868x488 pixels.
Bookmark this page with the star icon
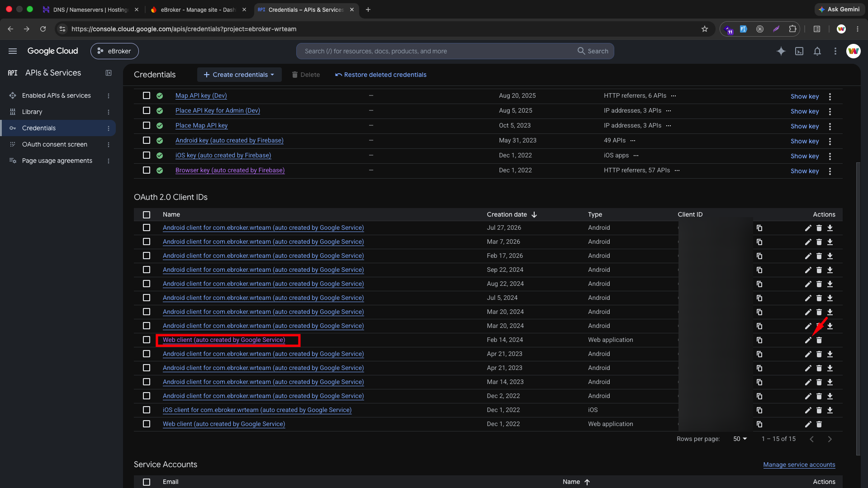click(x=704, y=29)
